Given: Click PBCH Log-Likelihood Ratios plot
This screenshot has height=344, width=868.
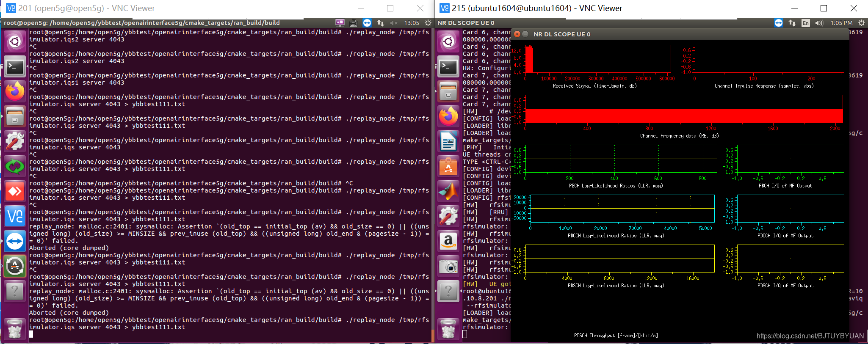Looking at the screenshot, I should 621,159.
